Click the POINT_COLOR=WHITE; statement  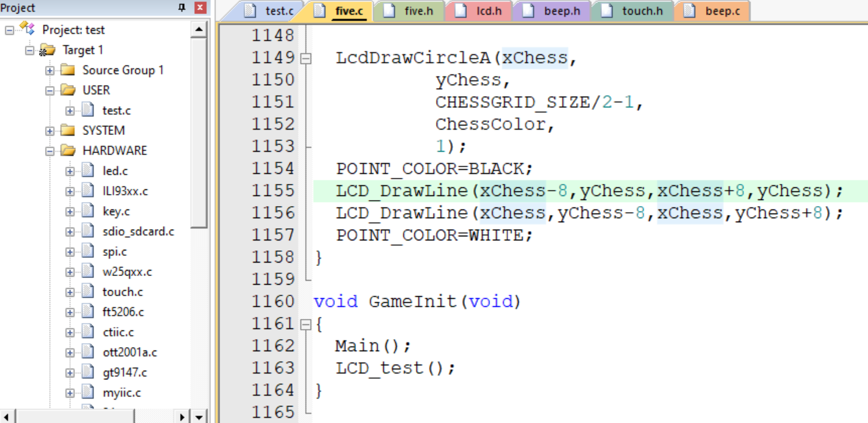(434, 235)
